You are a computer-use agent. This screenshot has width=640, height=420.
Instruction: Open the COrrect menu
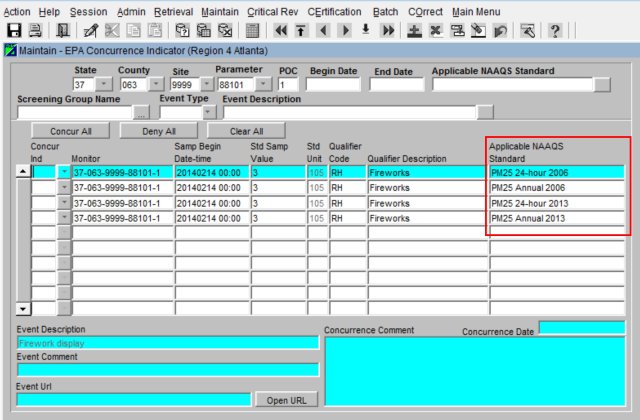(425, 12)
